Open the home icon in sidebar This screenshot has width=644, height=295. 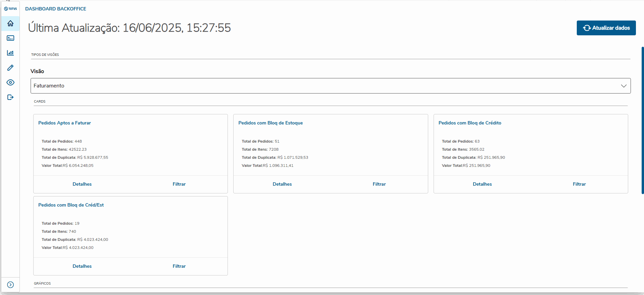[10, 24]
